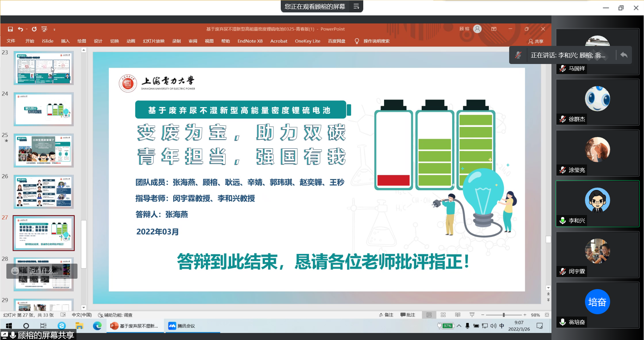644x340 pixels.
Task: Click the 共享 button near the account
Action: point(536,41)
